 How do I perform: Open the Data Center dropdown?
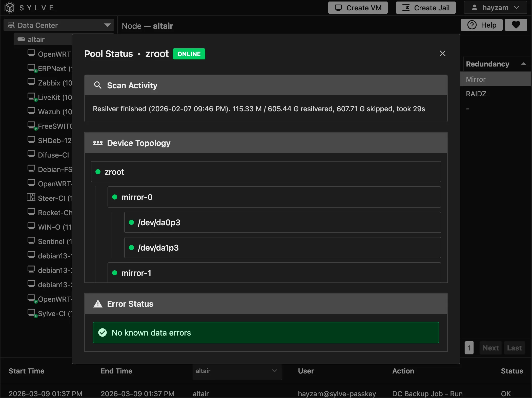pos(59,25)
